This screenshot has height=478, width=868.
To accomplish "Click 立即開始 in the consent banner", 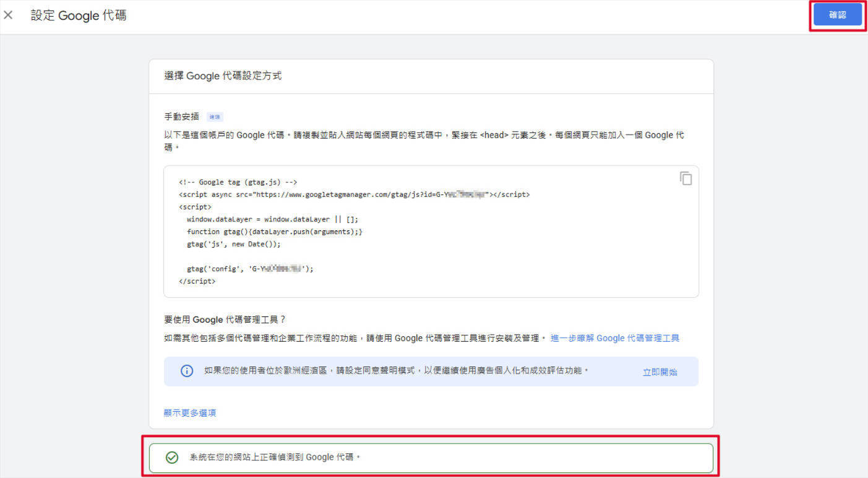I will point(660,372).
